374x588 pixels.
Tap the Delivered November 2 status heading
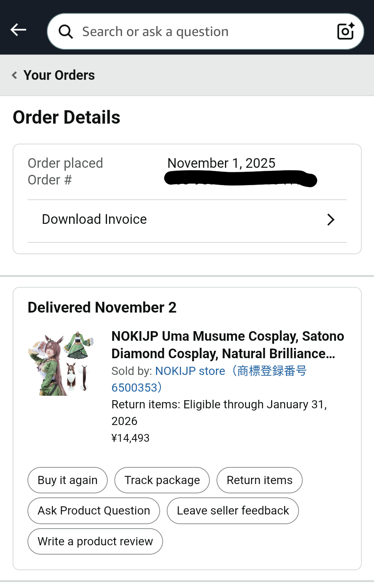point(102,307)
